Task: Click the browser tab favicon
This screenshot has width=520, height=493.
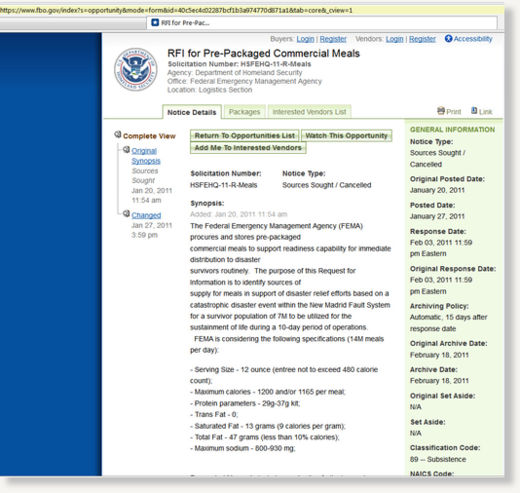Action: pyautogui.click(x=155, y=22)
